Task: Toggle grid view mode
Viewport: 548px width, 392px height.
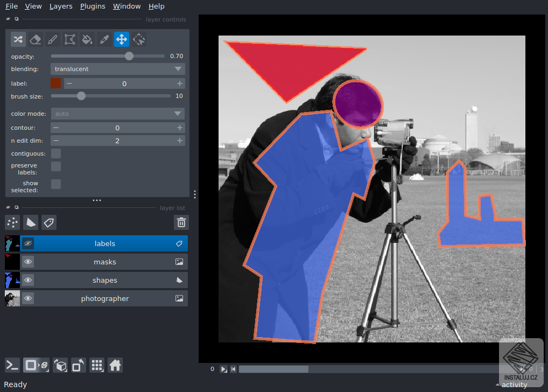Action: (x=97, y=366)
